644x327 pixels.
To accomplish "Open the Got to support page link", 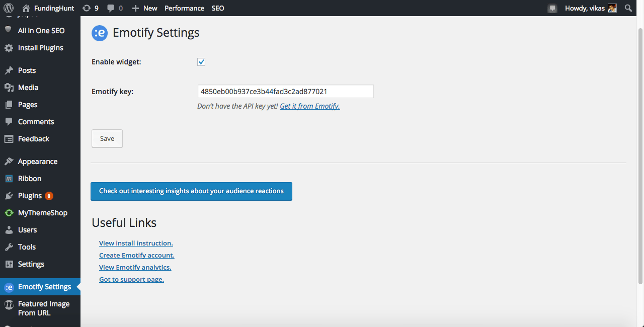I will click(x=131, y=279).
